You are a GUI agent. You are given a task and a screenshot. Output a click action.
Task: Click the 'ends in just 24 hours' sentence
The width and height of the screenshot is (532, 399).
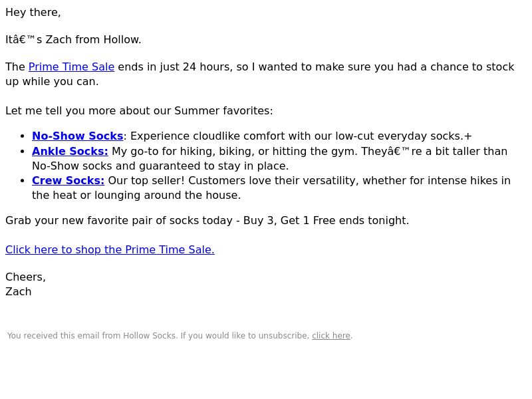pyautogui.click(x=317, y=67)
